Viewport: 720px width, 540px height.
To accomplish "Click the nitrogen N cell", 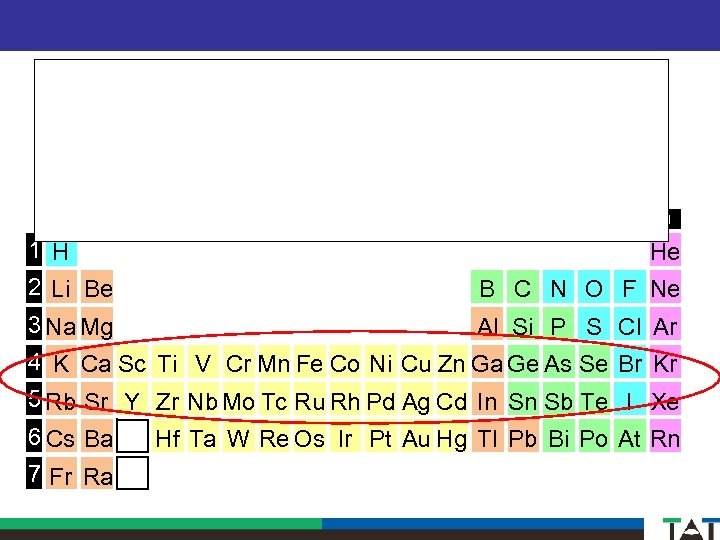I will pyautogui.click(x=558, y=287).
